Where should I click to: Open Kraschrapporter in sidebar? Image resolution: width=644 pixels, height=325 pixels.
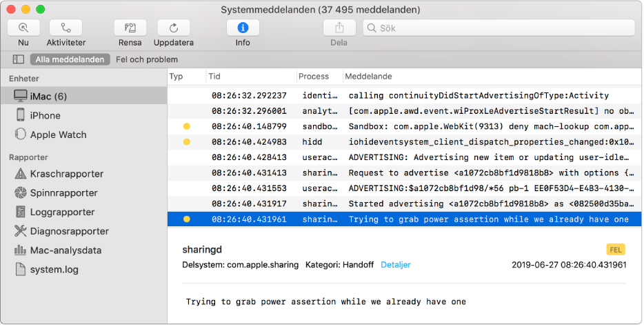(x=84, y=173)
